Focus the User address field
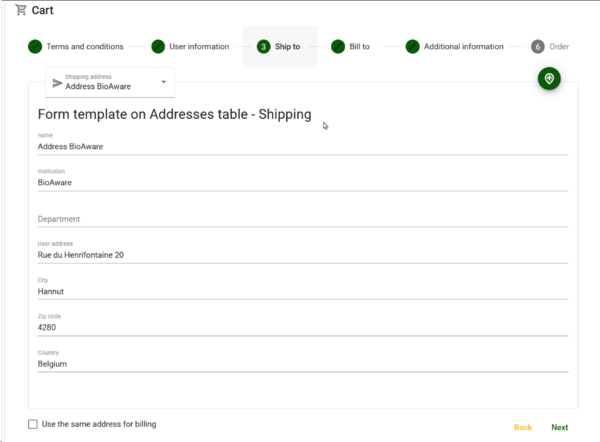600x442 pixels. [x=302, y=254]
